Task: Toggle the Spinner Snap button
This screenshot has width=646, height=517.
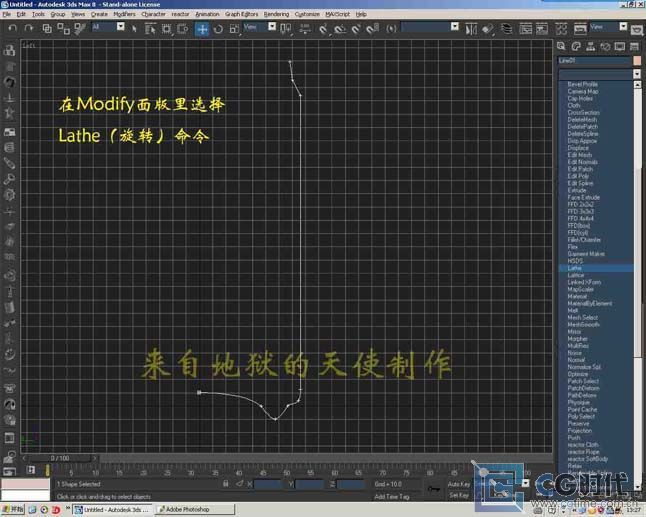Action: (372, 29)
